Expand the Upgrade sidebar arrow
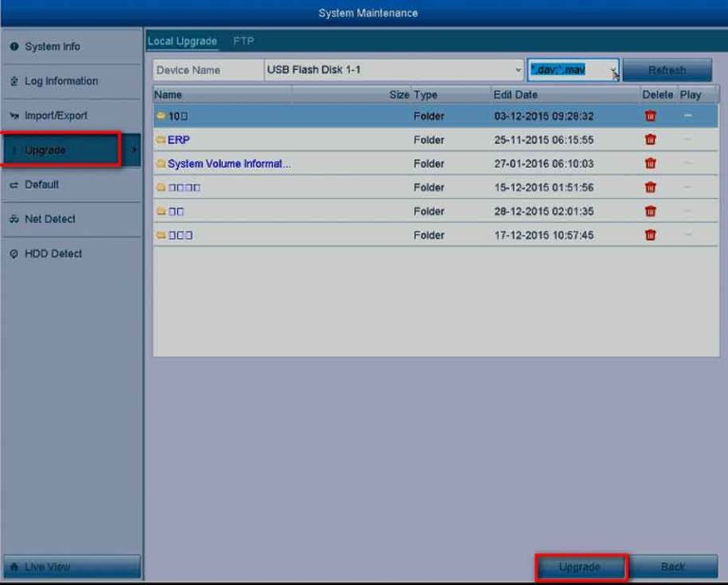 coord(133,150)
